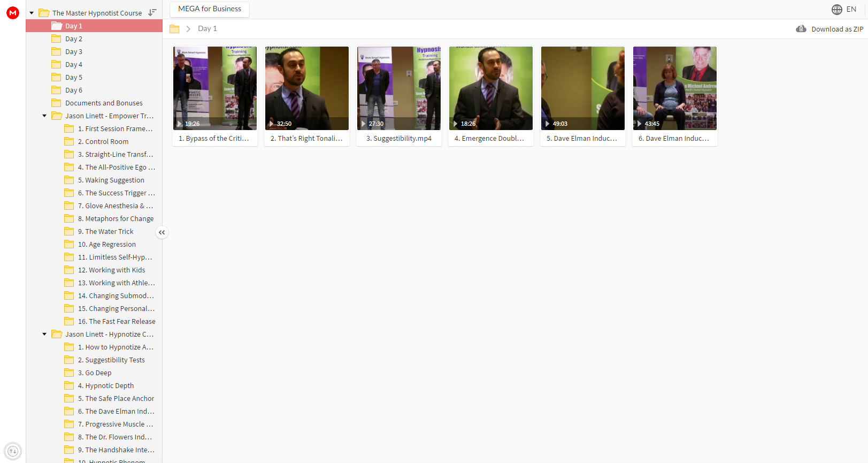The width and height of the screenshot is (868, 463).
Task: Collapse the Jason Linett - Empower Tr… folder
Action: (x=44, y=116)
